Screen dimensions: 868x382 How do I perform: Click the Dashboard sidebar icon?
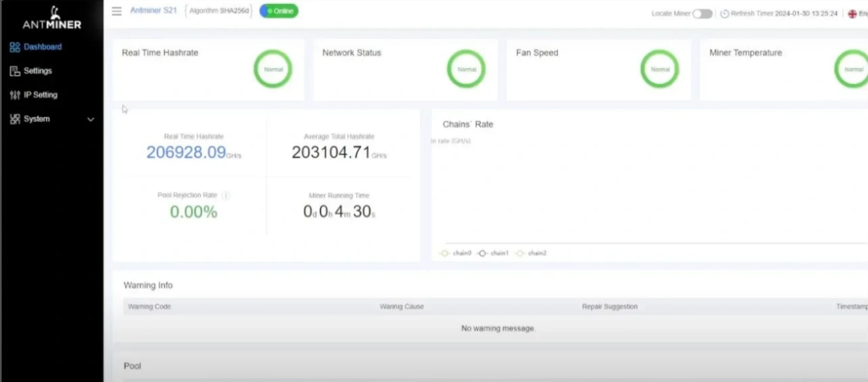pos(15,47)
